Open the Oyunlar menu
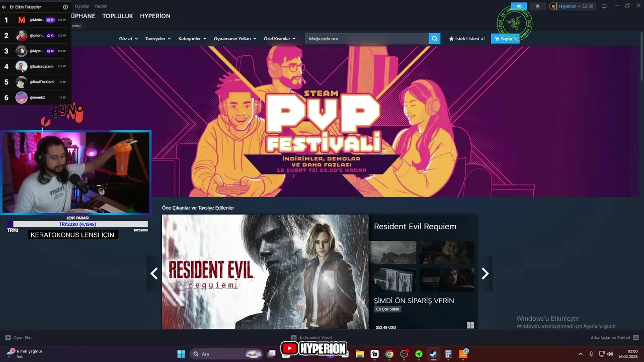644x362 pixels. tap(82, 7)
